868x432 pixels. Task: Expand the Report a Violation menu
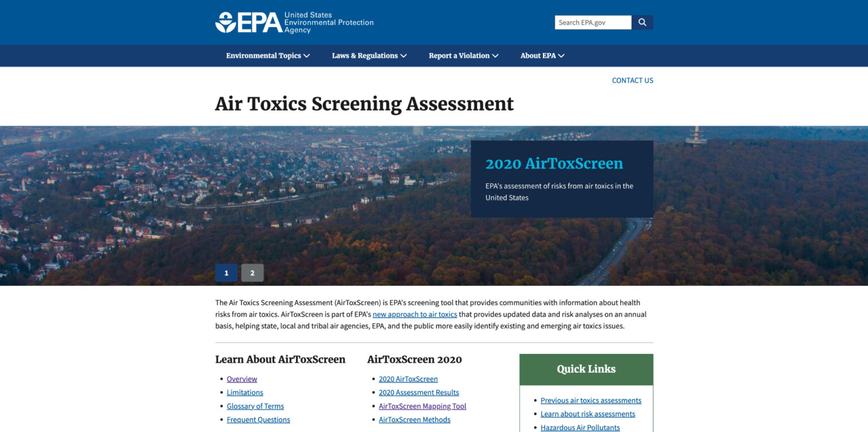click(x=463, y=55)
